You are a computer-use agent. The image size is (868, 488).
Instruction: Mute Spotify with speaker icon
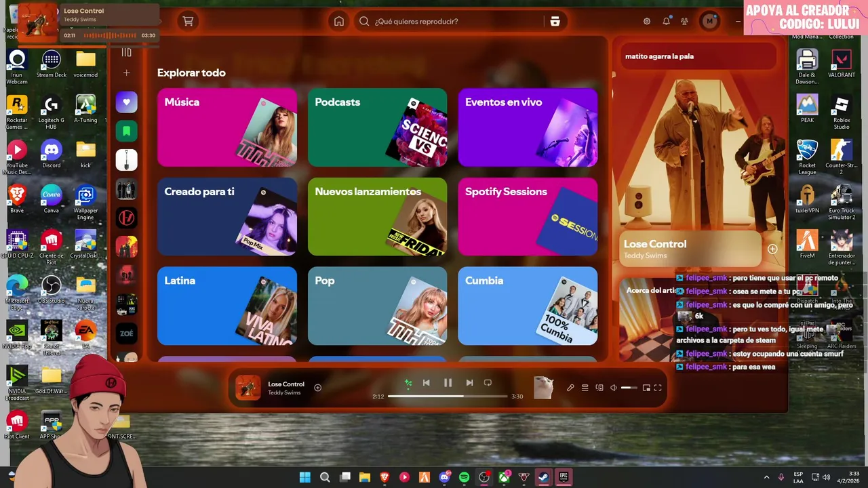pos(613,388)
